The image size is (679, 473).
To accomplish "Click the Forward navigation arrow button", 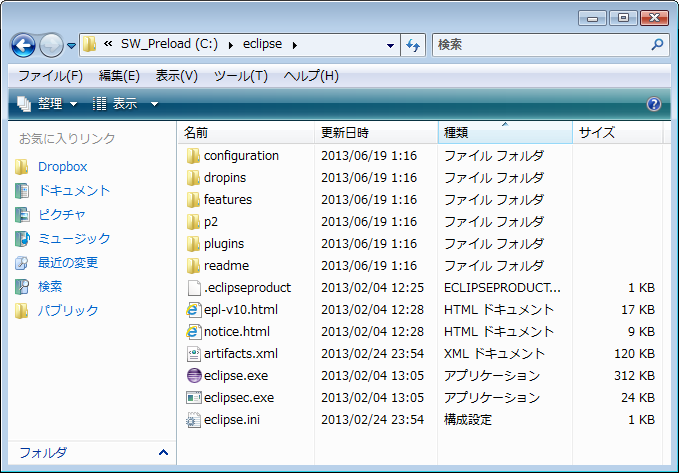I will pos(51,45).
